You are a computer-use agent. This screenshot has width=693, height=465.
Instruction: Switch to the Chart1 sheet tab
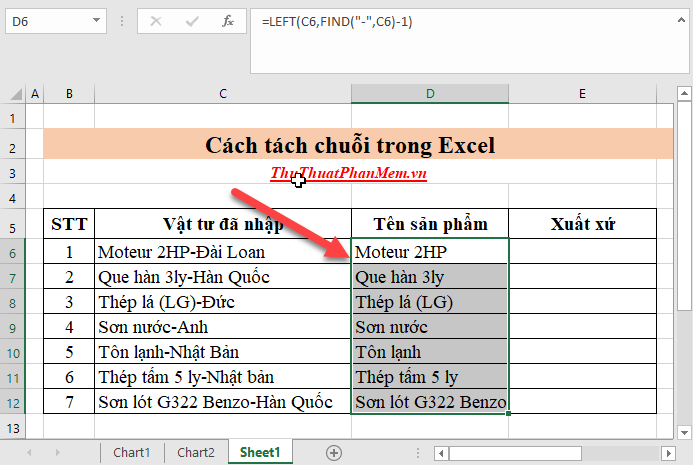point(131,452)
